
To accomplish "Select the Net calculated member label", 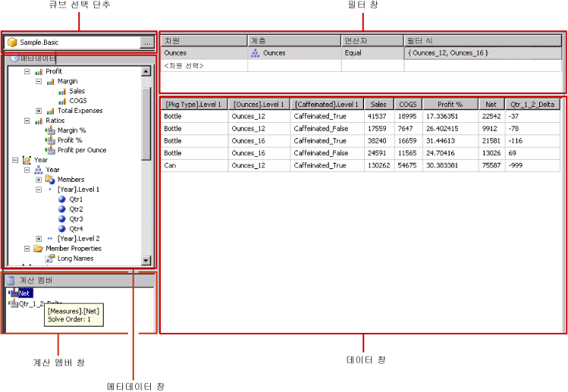I will (25, 293).
